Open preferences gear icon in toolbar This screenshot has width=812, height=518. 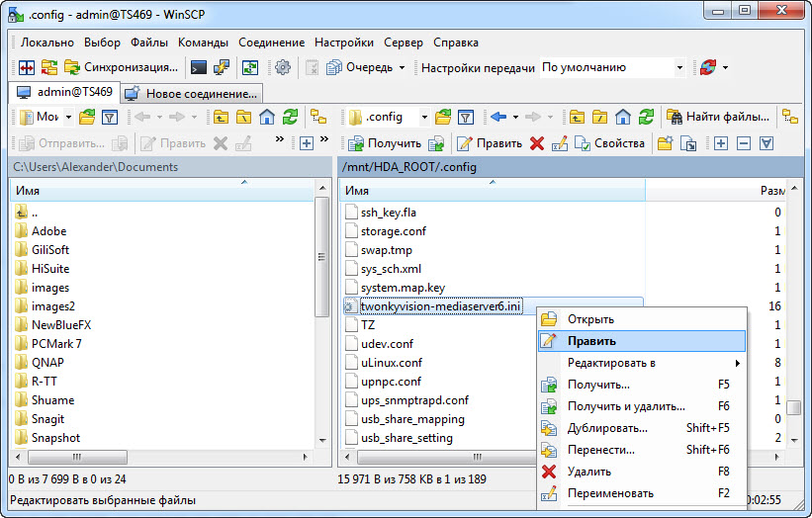[282, 67]
